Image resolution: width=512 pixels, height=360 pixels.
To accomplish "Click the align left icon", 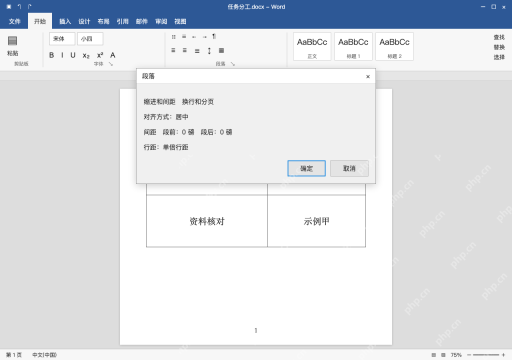I will tap(173, 50).
